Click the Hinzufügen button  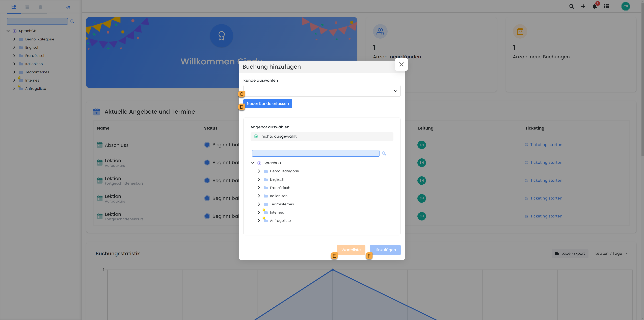(x=385, y=250)
